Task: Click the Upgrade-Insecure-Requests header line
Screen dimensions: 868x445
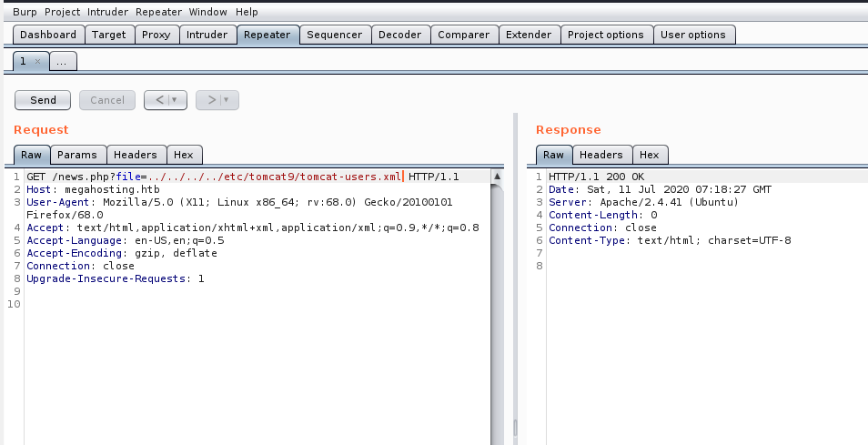Action: (x=116, y=279)
